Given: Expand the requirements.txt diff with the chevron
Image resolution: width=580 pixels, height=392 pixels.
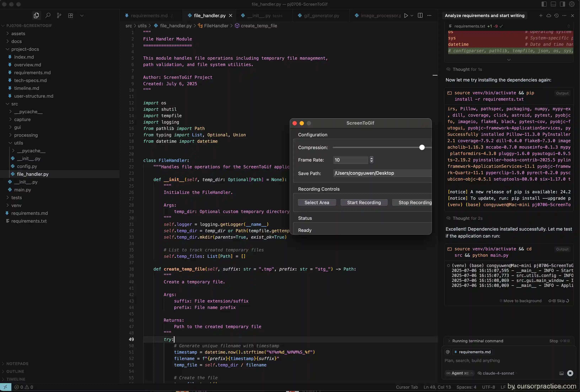Looking at the screenshot, I should (509, 60).
